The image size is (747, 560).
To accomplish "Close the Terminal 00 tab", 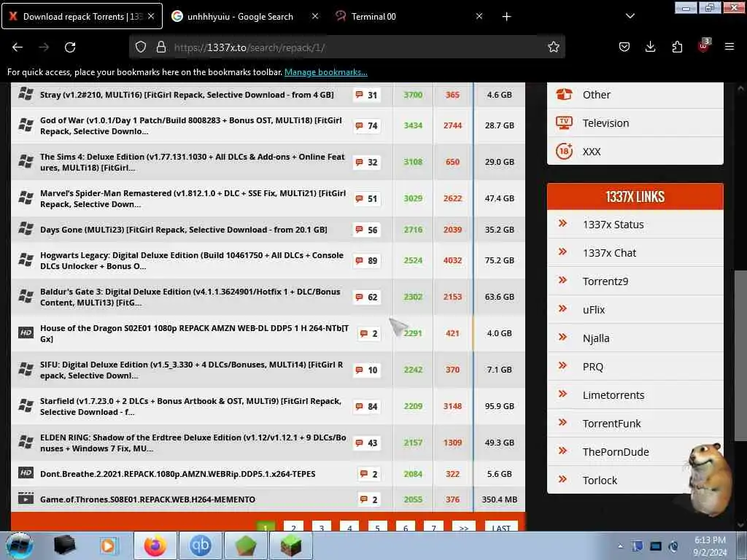I will click(479, 16).
